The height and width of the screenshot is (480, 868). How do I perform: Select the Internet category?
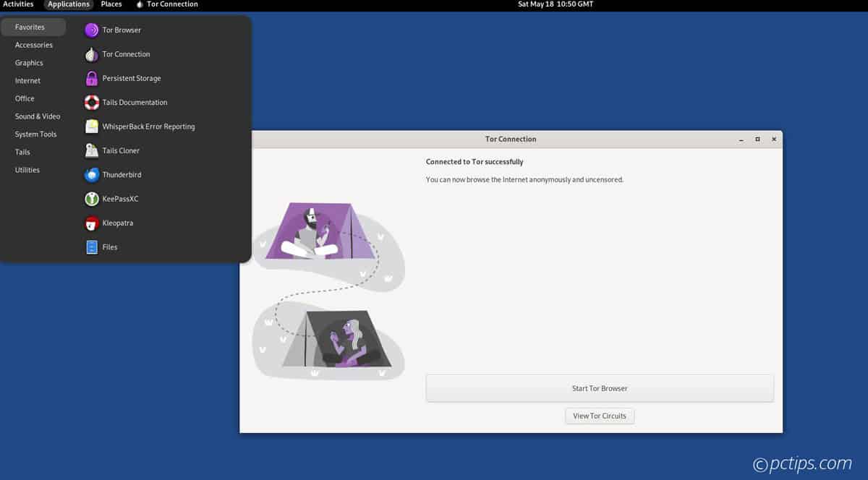tap(28, 81)
